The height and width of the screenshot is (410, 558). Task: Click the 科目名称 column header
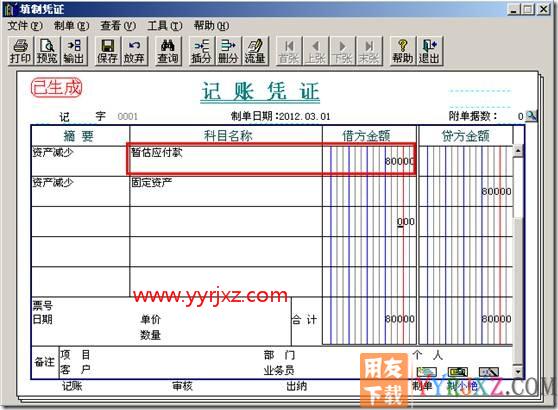point(227,136)
